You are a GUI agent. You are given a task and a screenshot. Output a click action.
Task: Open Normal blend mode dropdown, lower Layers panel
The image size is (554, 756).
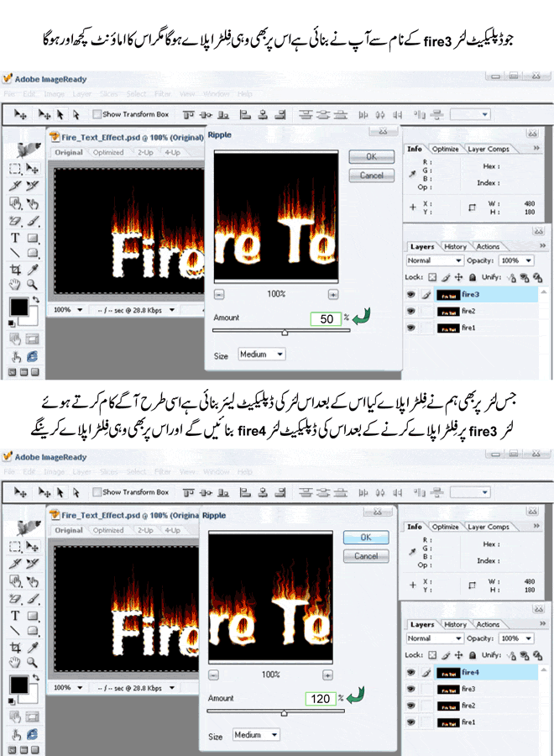point(435,638)
